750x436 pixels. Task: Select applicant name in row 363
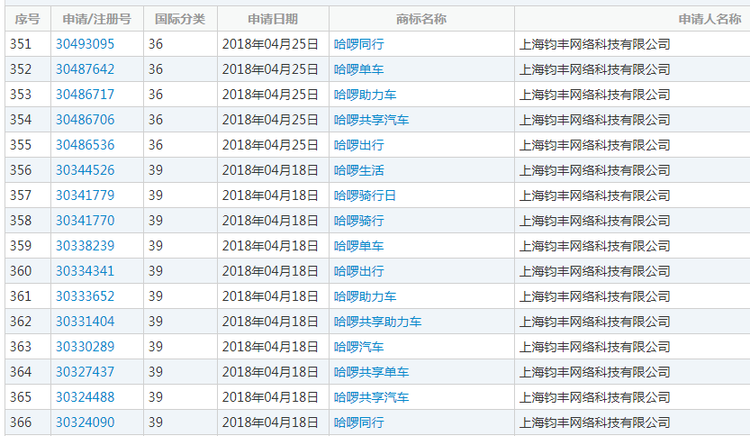(595, 347)
